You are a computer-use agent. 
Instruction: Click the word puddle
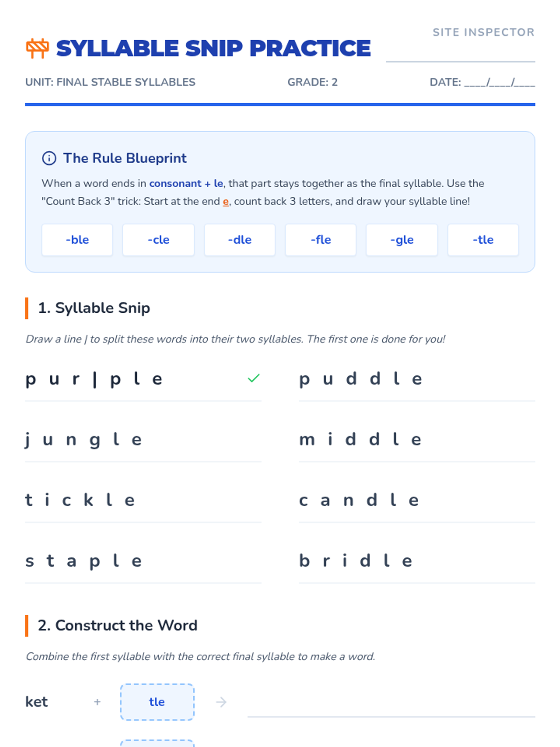pos(361,379)
